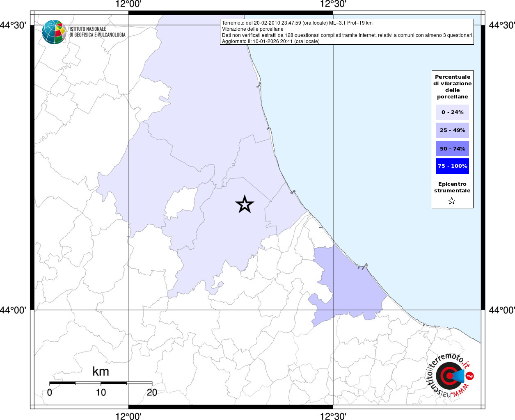Click the star symbol in the legend
The height and width of the screenshot is (420, 515).
pos(452,201)
